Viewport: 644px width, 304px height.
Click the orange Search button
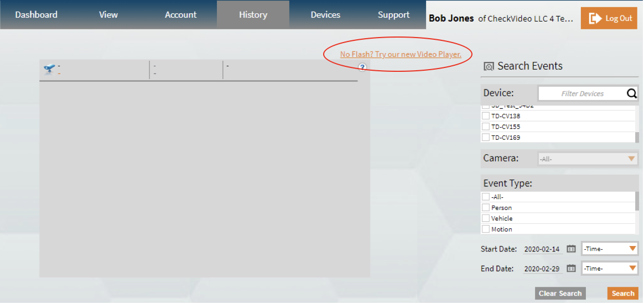coord(622,293)
